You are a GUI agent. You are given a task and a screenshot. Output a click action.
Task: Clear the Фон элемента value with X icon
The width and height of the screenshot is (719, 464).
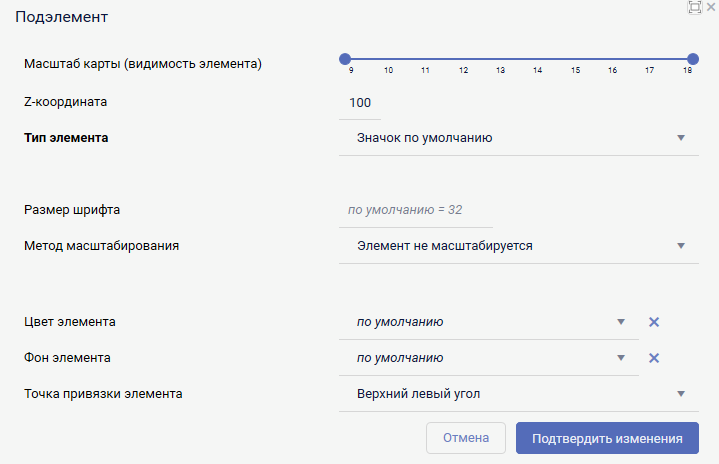pyautogui.click(x=654, y=358)
